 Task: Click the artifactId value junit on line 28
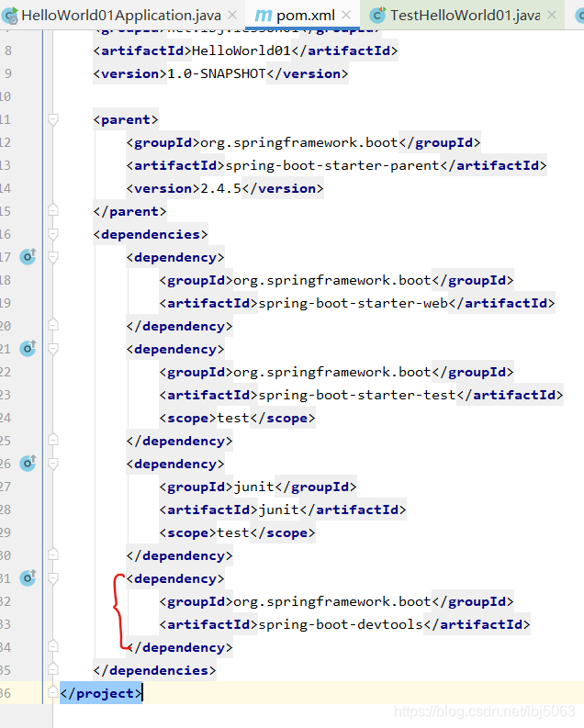coord(278,510)
